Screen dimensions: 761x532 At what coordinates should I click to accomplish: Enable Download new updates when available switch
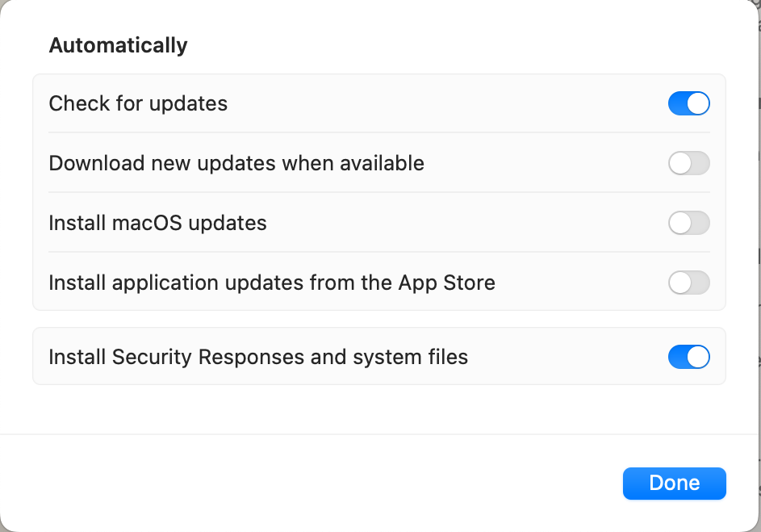pos(688,163)
